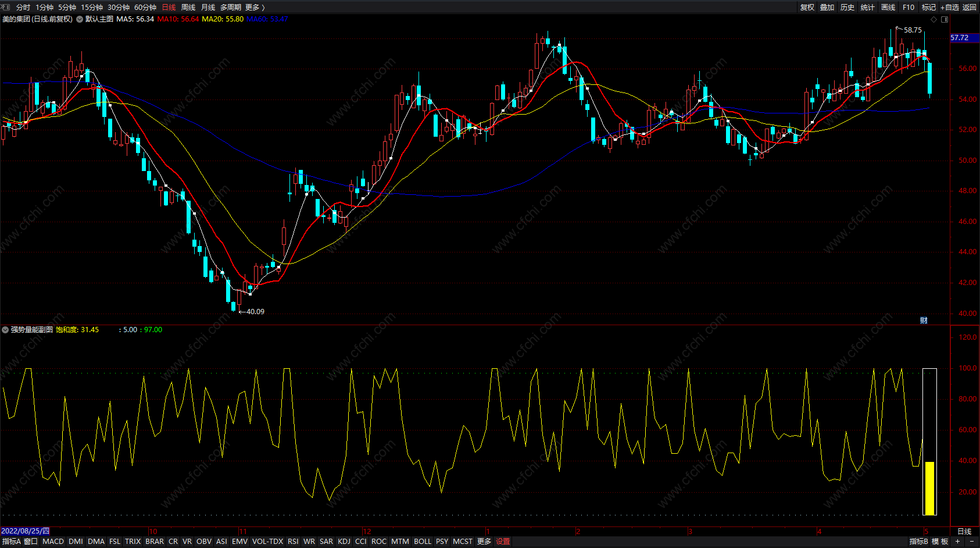The height and width of the screenshot is (548, 980).
Task: Click the 财 finance marker icon
Action: (x=924, y=321)
